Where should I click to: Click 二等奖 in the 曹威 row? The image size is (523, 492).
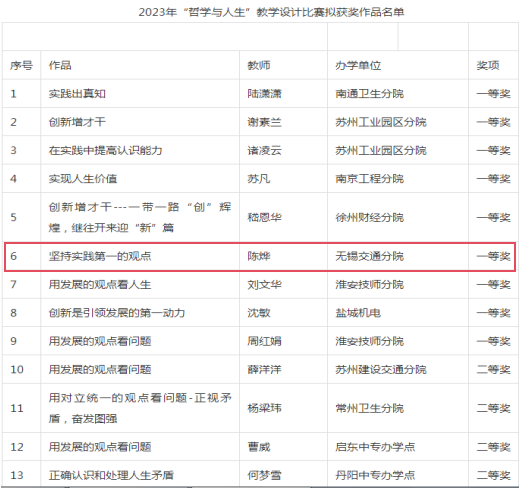pos(493,447)
